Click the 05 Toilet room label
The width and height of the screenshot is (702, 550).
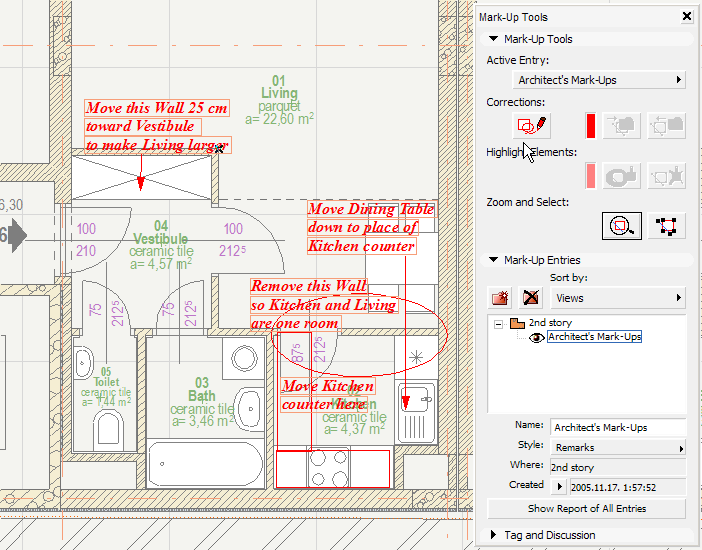[x=106, y=377]
